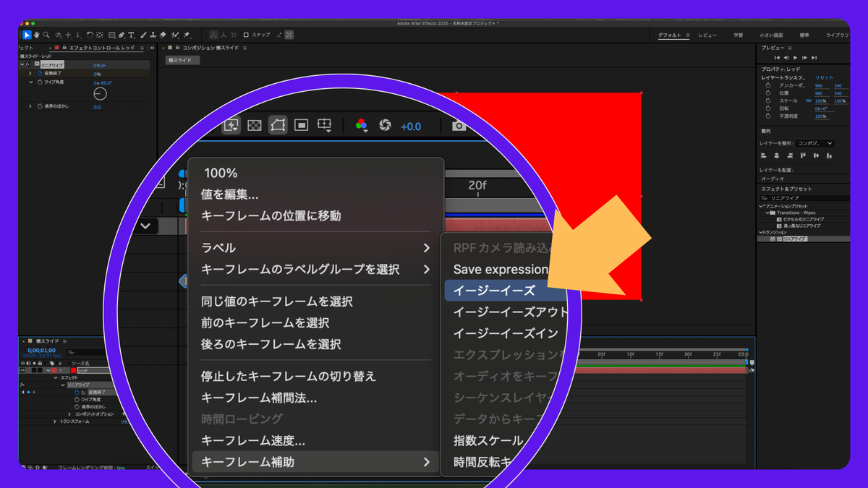Collapse ワイプ角度 property in Effect Controls
Image resolution: width=868 pixels, height=488 pixels.
click(30, 82)
